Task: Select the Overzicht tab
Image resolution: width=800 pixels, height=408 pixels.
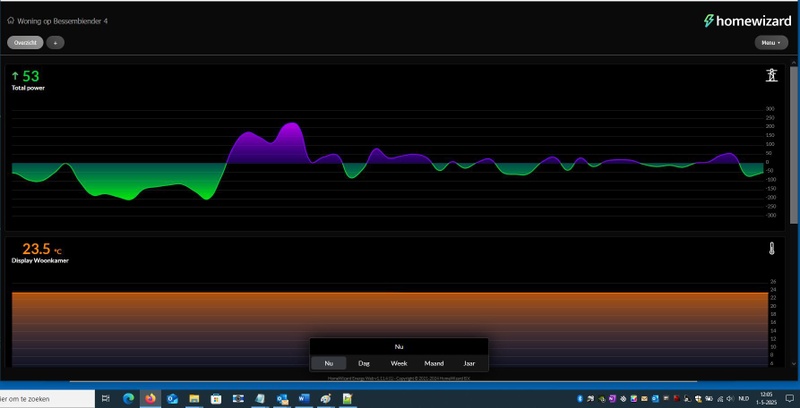Action: pos(25,42)
